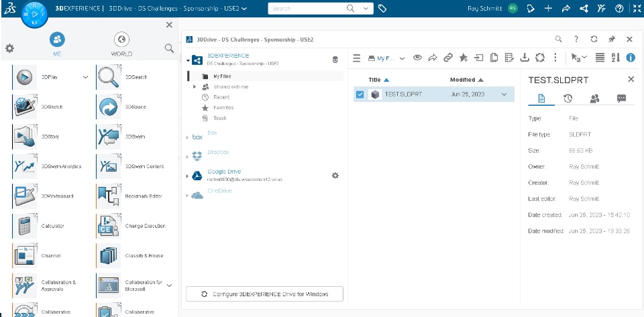
Task: Open the search options dropdown arrow
Action: pos(366,8)
